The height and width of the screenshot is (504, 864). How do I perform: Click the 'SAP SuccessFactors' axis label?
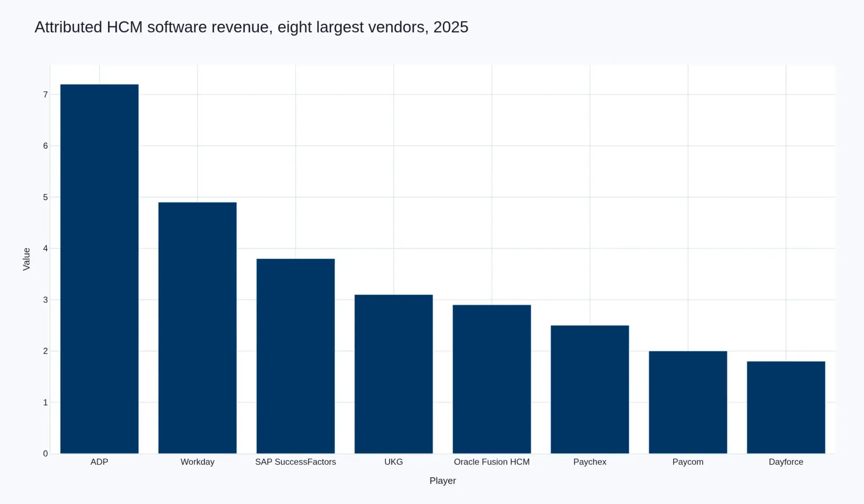296,462
